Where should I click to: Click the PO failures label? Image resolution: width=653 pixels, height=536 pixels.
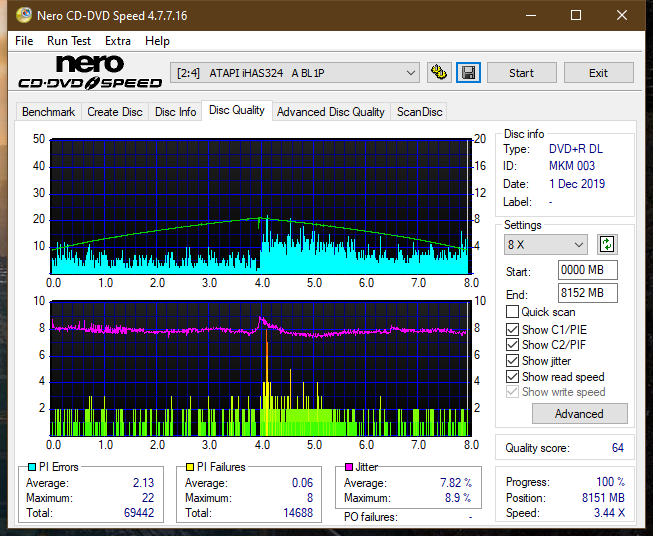point(371,517)
